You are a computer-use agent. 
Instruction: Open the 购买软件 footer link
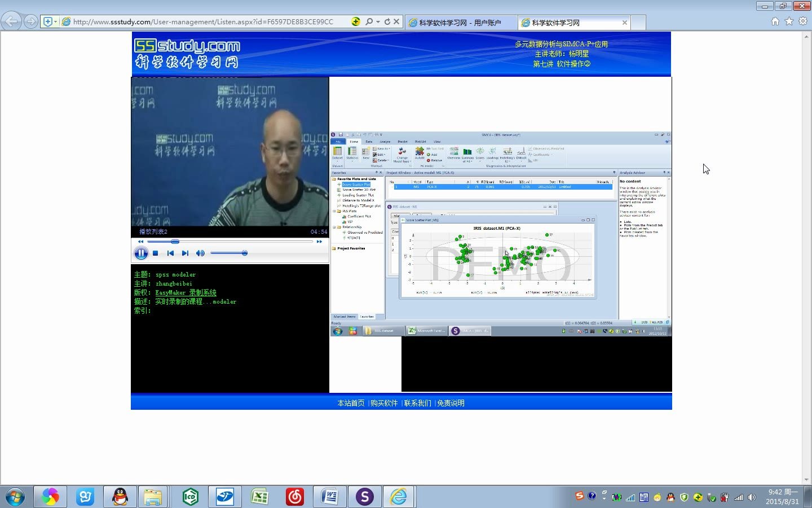384,403
